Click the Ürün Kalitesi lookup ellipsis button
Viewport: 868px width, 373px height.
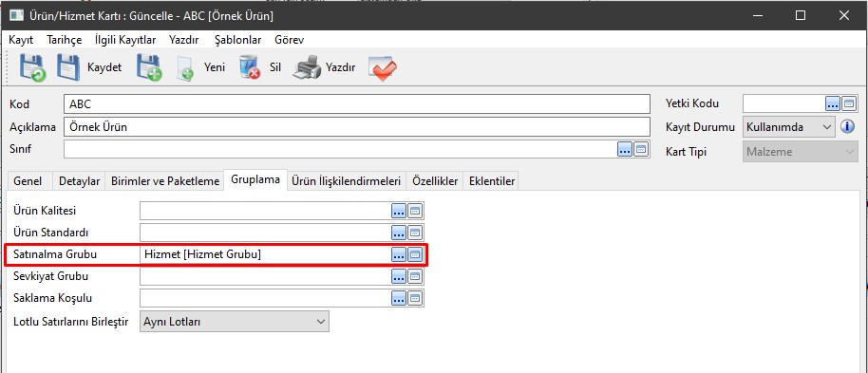(399, 211)
